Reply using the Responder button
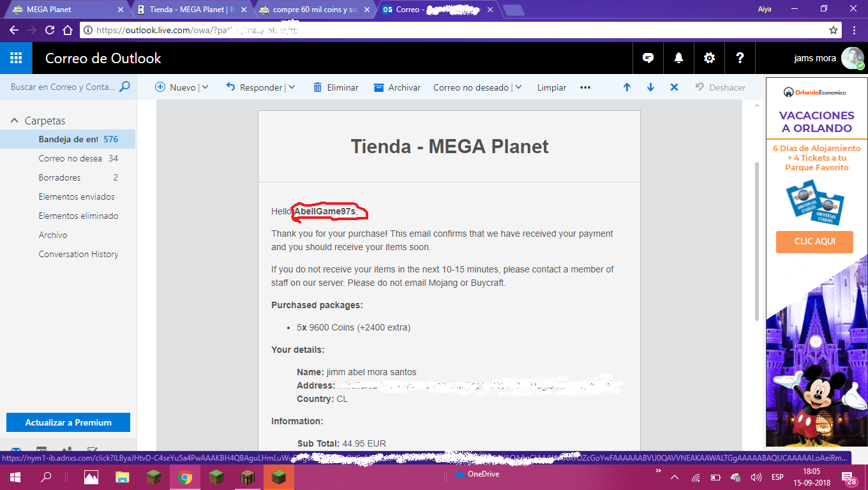This screenshot has height=490, width=868. (254, 87)
